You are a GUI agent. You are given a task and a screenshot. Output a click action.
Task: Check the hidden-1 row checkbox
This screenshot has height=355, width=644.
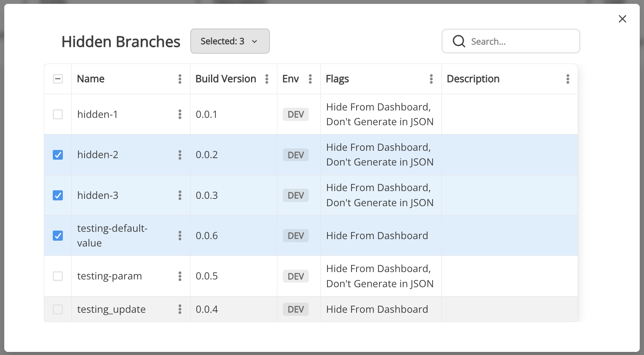click(x=58, y=114)
